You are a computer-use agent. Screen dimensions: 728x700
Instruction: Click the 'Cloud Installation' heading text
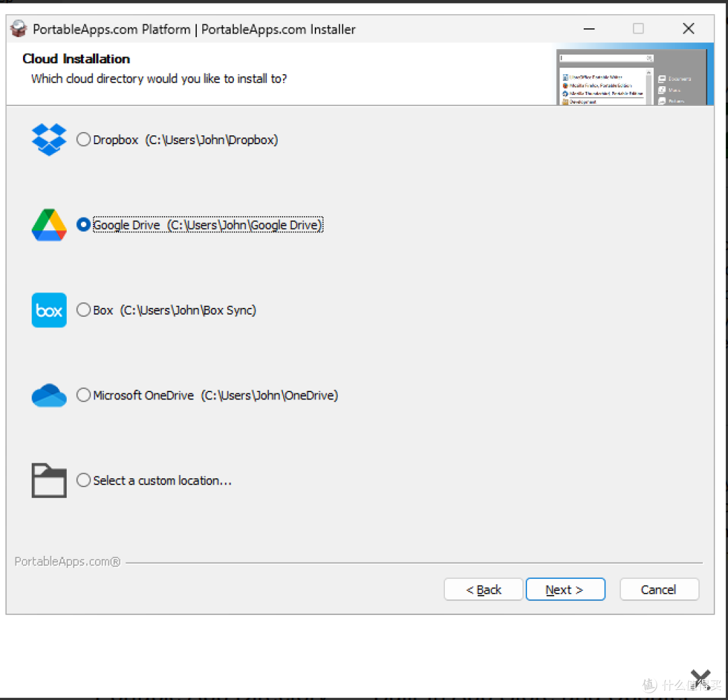[x=76, y=59]
